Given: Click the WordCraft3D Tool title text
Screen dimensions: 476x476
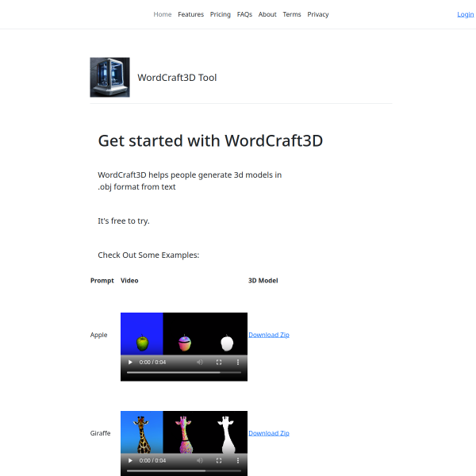Looking at the screenshot, I should coord(177,78).
